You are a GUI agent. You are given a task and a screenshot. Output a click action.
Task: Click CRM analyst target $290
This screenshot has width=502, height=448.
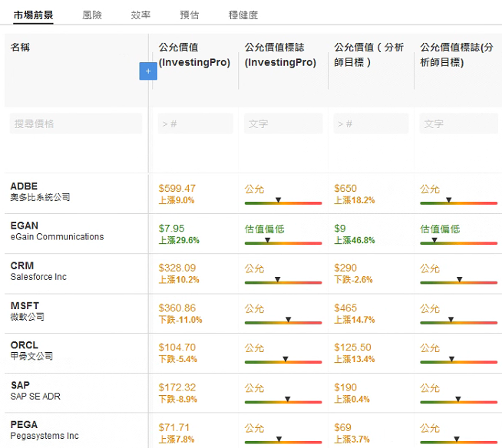[345, 268]
